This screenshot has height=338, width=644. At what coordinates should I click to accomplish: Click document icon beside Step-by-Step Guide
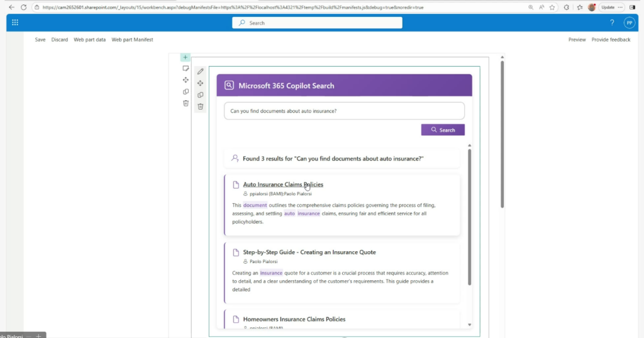[236, 252]
